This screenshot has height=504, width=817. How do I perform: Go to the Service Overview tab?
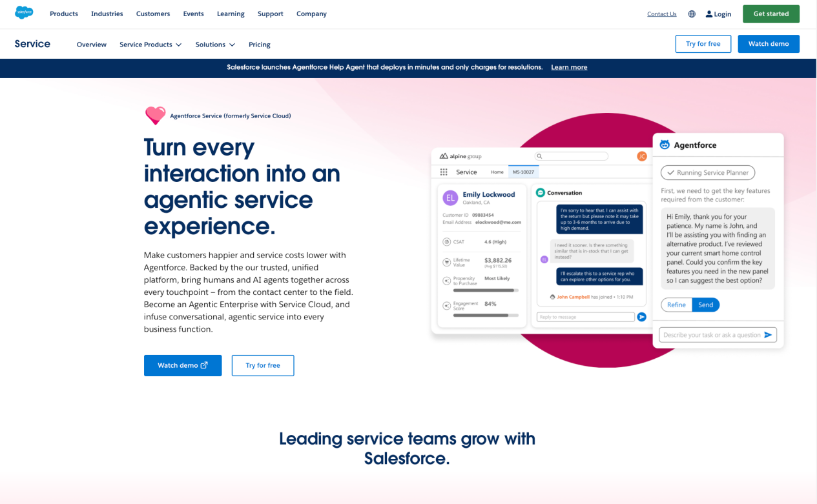pyautogui.click(x=92, y=45)
